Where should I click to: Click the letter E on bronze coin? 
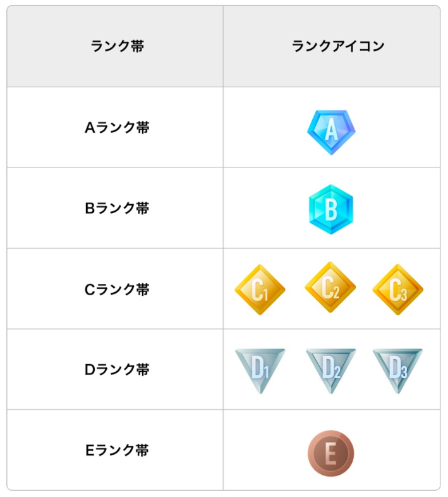[330, 453]
